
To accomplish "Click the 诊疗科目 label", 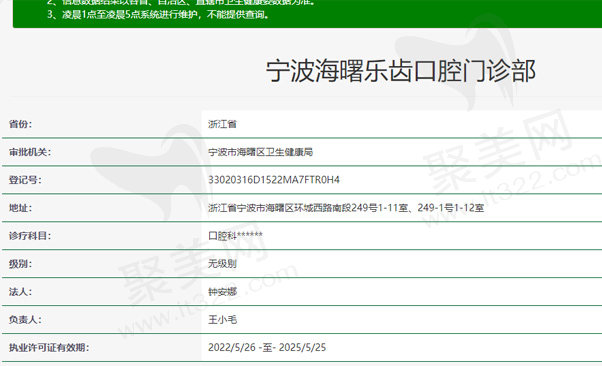I will [30, 236].
